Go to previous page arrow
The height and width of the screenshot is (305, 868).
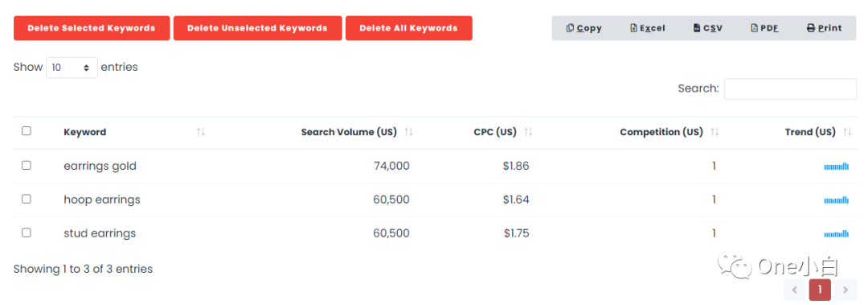pyautogui.click(x=794, y=290)
